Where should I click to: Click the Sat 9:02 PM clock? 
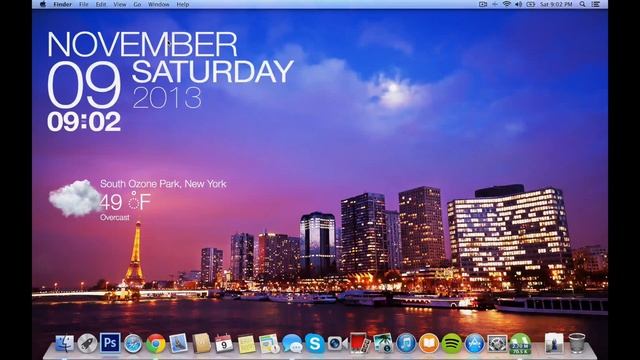[556, 4]
